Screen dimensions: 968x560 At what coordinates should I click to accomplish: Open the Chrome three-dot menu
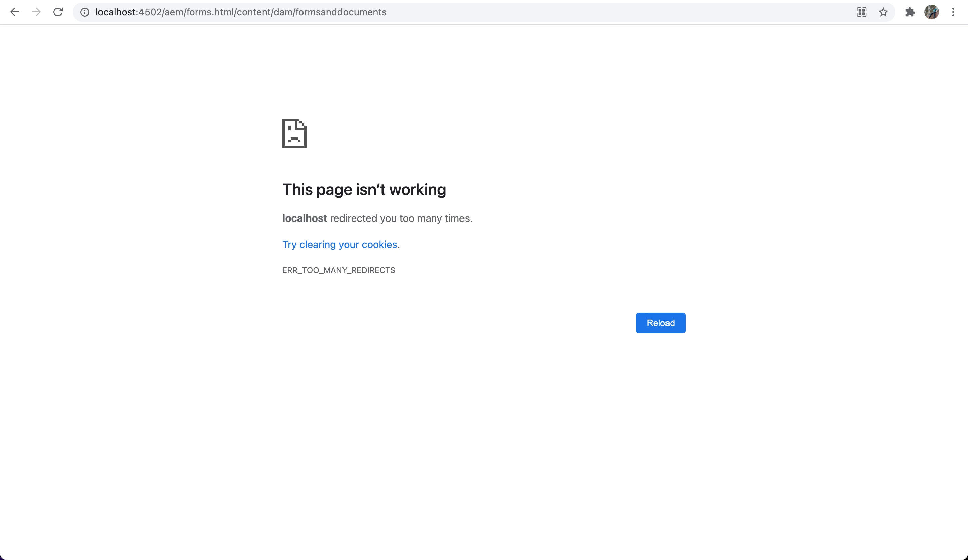(953, 12)
